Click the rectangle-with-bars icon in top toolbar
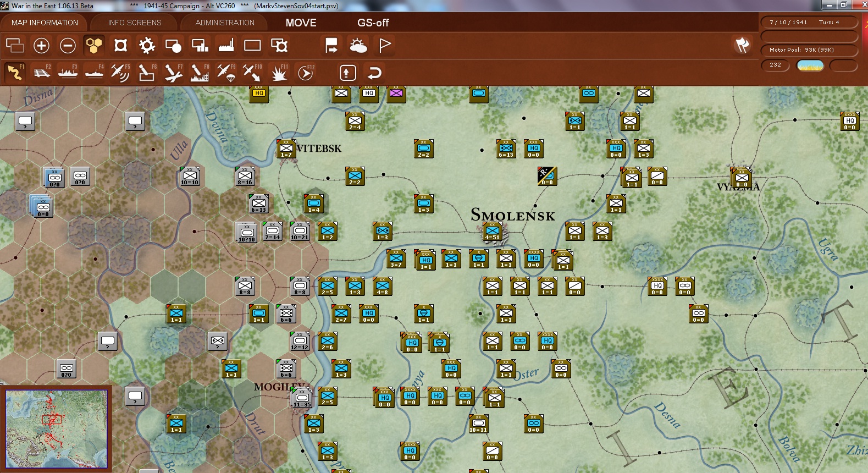Screen dimensions: 868x473 pos(200,46)
